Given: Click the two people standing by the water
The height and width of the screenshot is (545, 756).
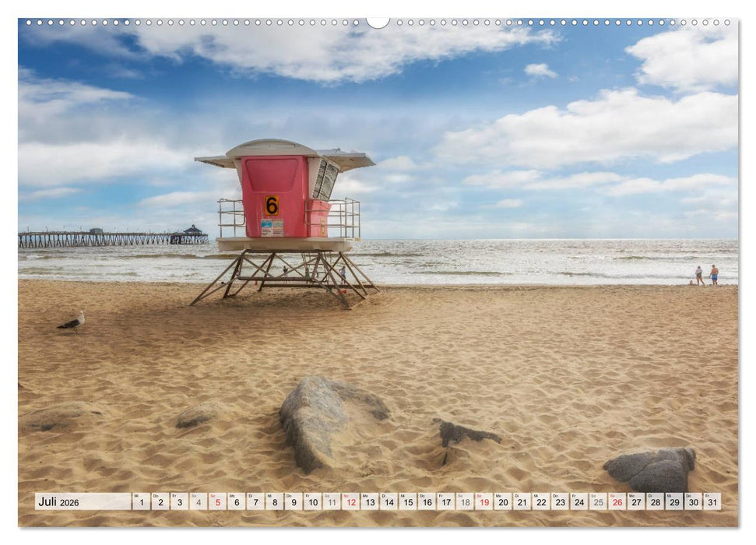Looking at the screenshot, I should pyautogui.click(x=707, y=274).
